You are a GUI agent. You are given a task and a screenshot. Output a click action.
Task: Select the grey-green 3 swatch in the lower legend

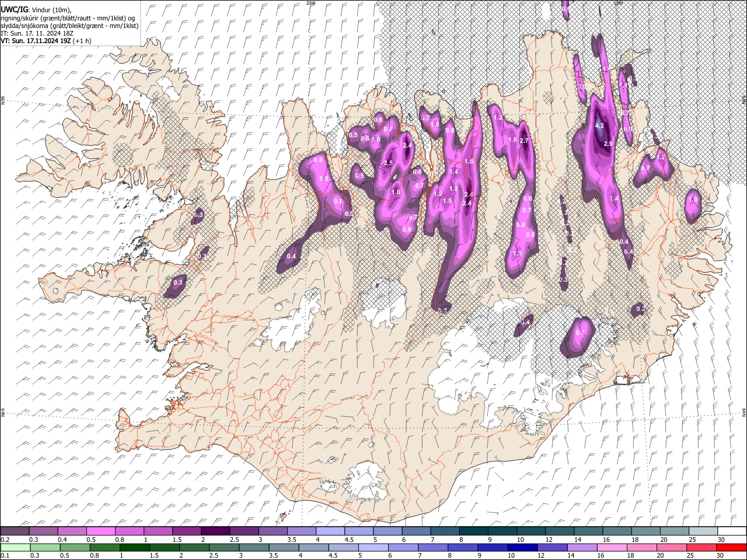pyautogui.click(x=254, y=547)
